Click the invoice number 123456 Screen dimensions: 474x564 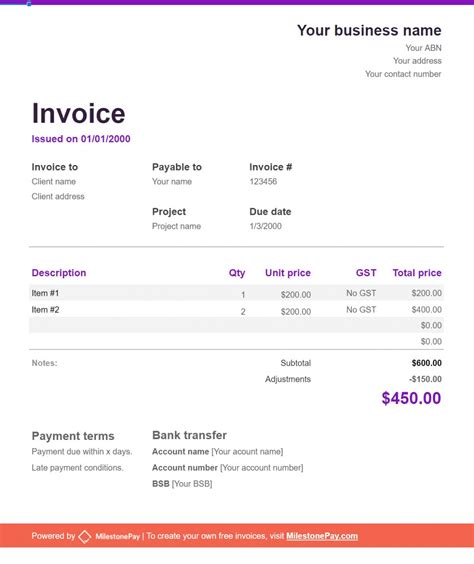click(x=263, y=181)
